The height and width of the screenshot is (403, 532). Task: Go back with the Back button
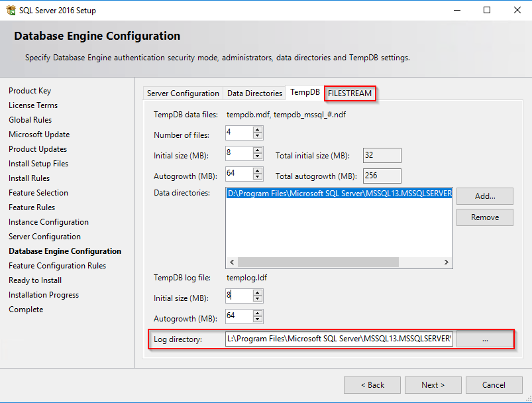[372, 385]
